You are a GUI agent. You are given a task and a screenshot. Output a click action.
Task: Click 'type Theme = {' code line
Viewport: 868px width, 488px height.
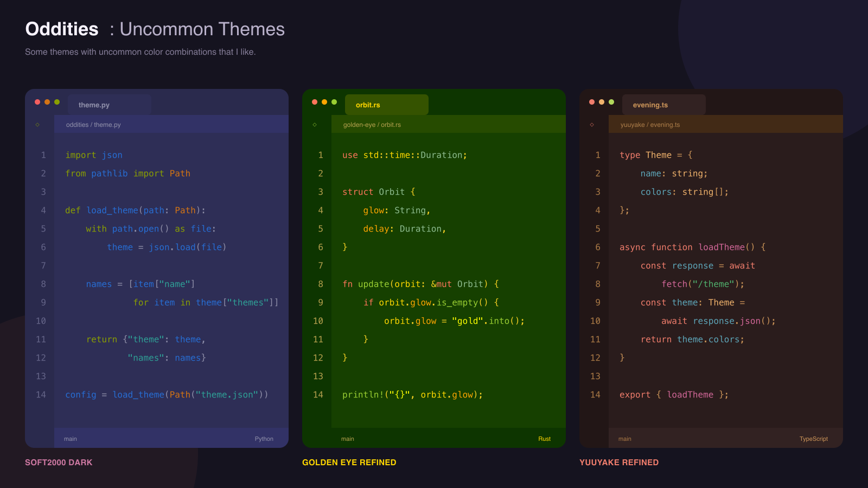656,155
